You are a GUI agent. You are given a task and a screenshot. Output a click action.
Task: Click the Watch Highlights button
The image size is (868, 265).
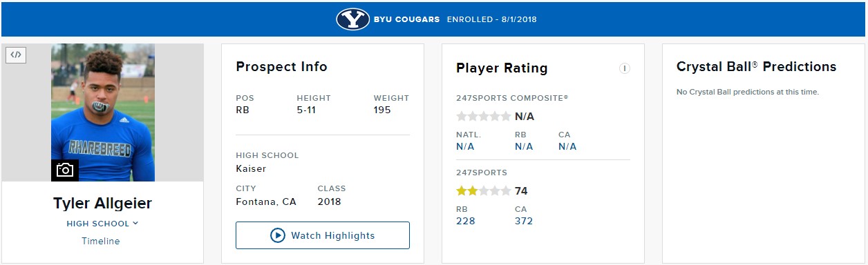coord(323,235)
